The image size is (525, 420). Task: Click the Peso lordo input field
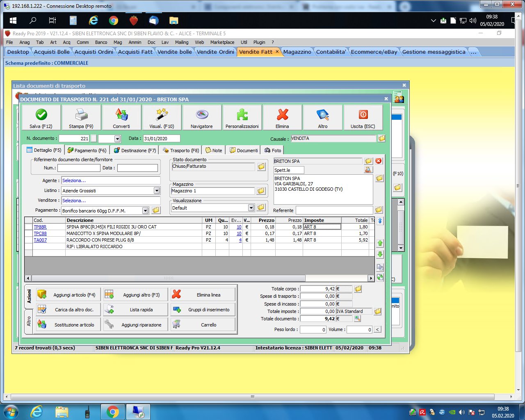tap(313, 329)
